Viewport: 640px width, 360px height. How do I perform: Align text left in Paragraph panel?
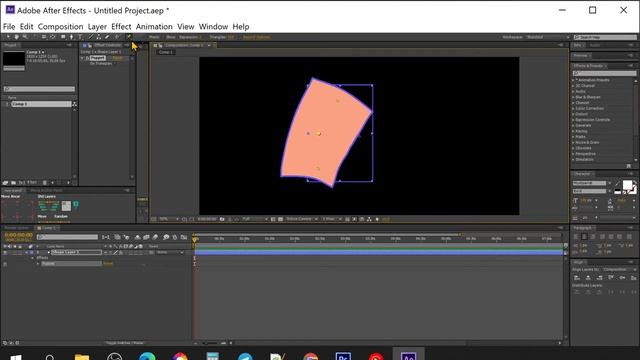(x=576, y=237)
